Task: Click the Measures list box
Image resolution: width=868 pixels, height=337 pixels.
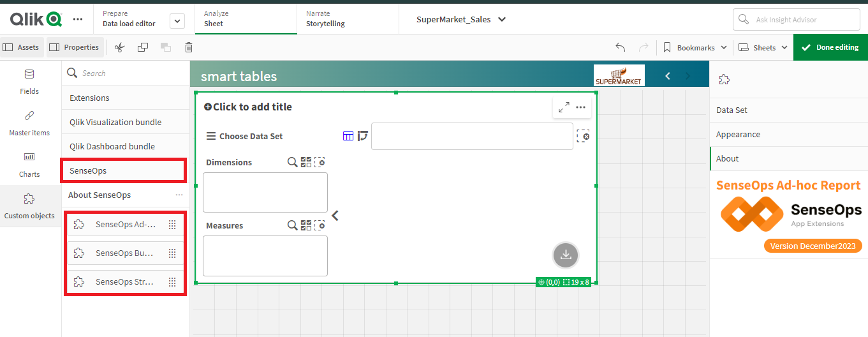Action: tap(265, 256)
